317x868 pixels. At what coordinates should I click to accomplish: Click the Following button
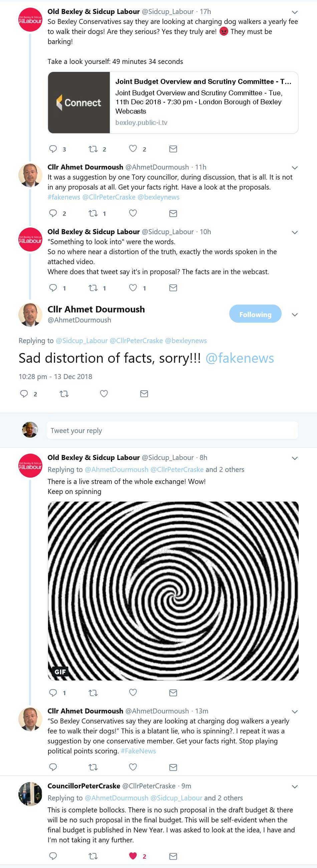click(255, 314)
